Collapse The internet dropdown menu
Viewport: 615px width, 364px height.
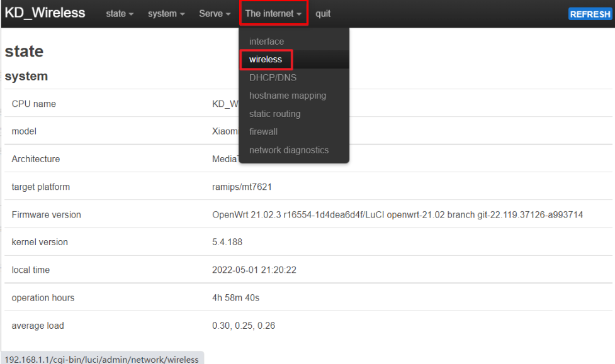coord(273,14)
